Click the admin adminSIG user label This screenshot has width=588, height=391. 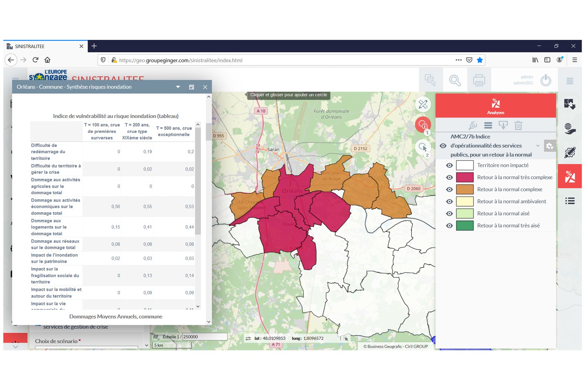coord(523,80)
